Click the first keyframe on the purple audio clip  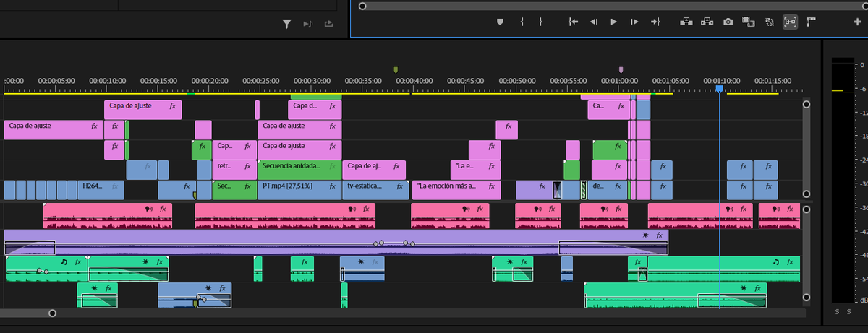376,243
